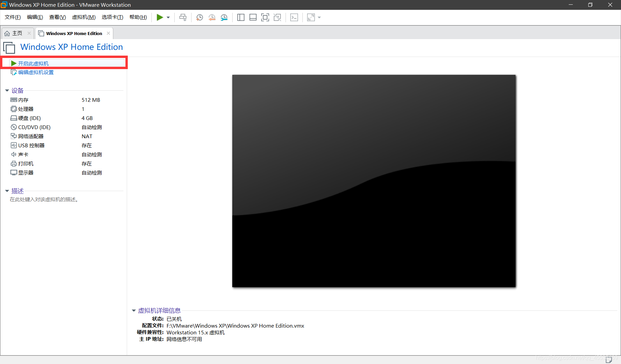The width and height of the screenshot is (621, 364).
Task: Select the 内存 device row
Action: pos(66,100)
